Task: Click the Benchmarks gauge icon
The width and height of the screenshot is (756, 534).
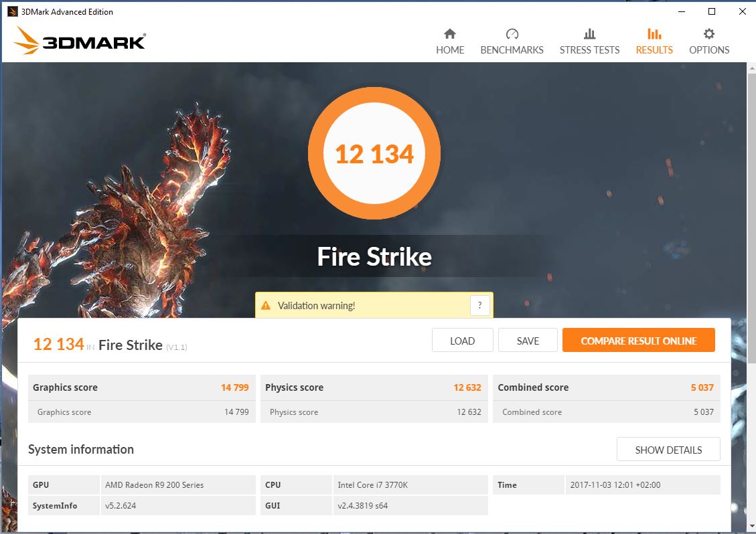Action: point(512,33)
